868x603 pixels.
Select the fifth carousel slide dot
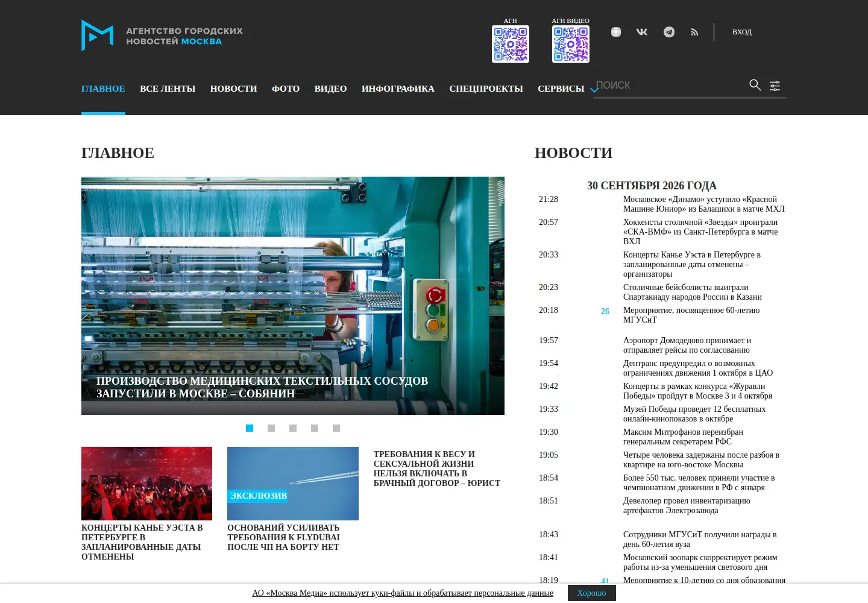point(336,428)
